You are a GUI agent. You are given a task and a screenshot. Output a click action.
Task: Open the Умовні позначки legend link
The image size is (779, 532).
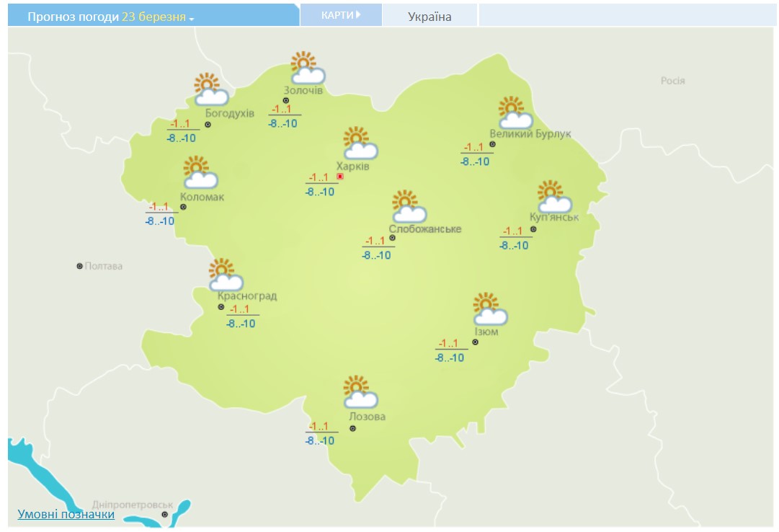(x=66, y=514)
